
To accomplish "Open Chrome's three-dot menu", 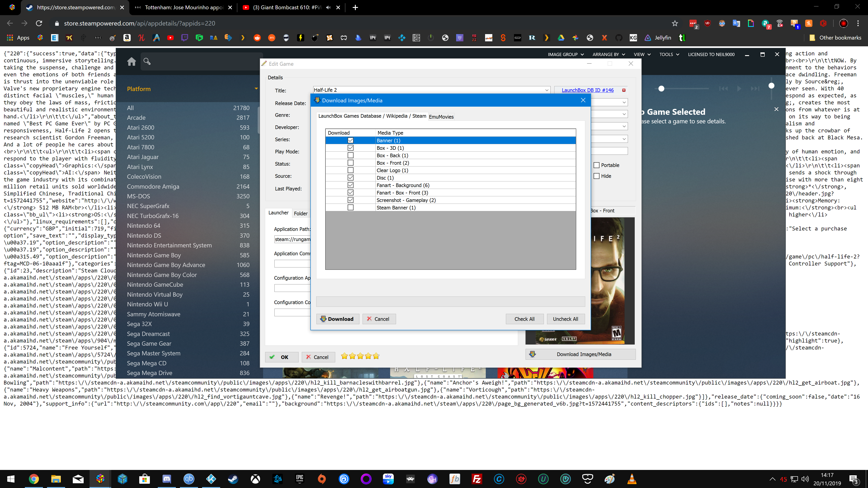I will (x=858, y=23).
